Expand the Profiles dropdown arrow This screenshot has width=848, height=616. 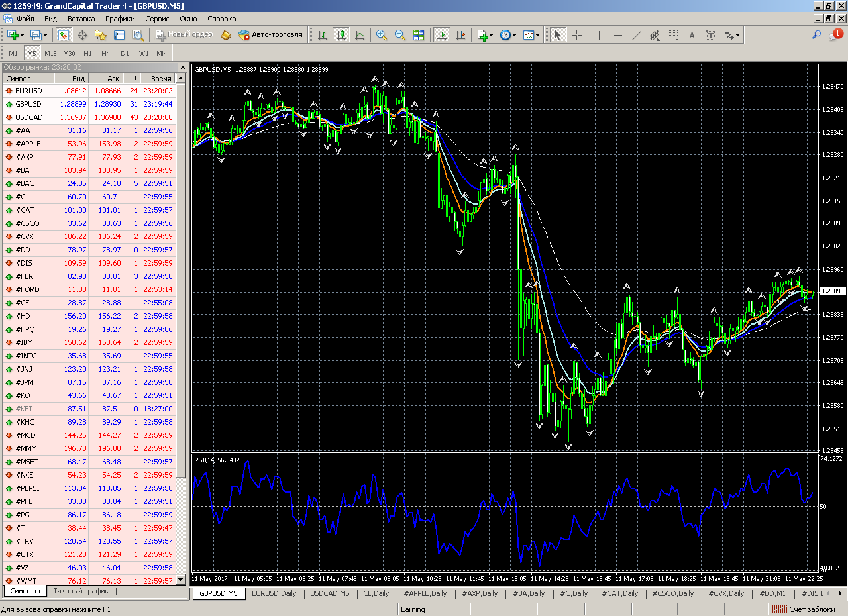(44, 35)
